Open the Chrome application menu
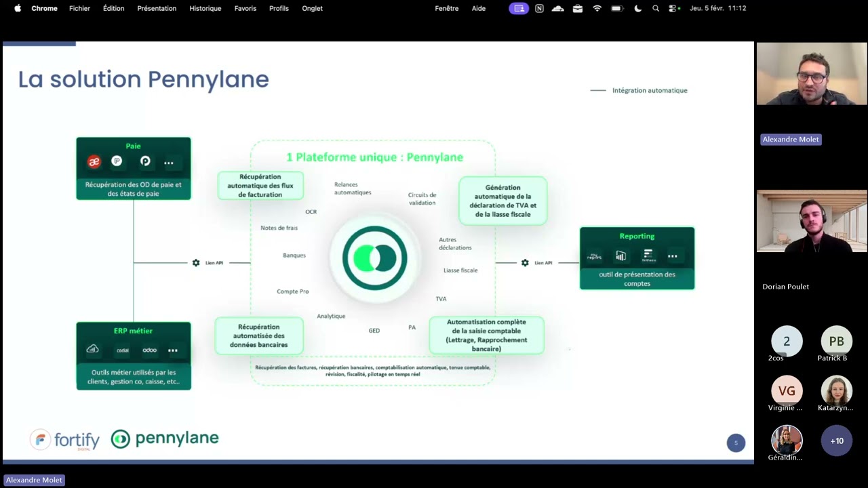868x488 pixels. click(x=44, y=8)
